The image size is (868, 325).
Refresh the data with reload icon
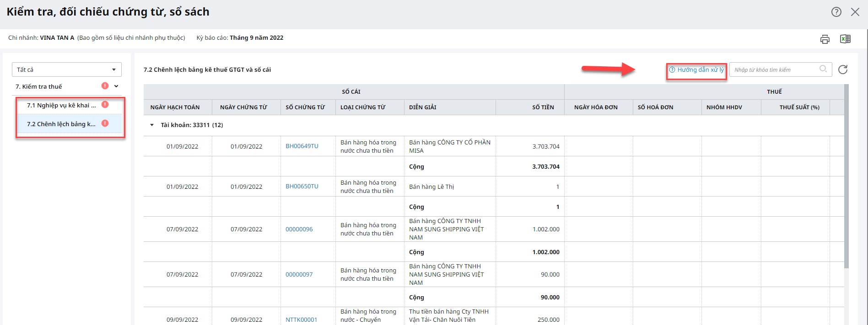tap(843, 69)
